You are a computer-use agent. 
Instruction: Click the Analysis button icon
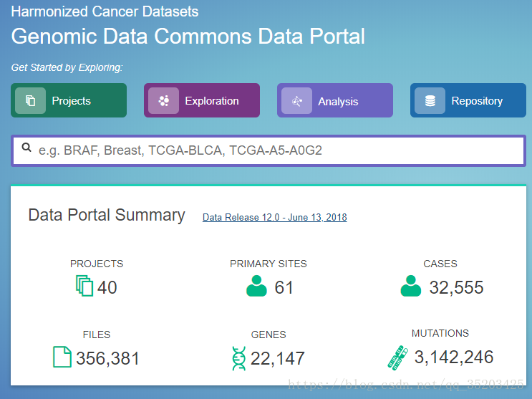pyautogui.click(x=297, y=100)
